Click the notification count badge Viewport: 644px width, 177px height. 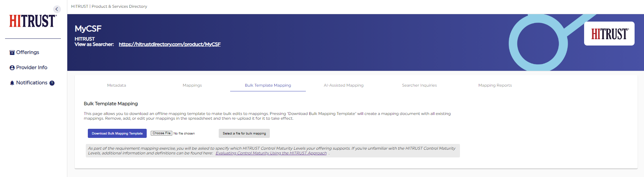52,83
